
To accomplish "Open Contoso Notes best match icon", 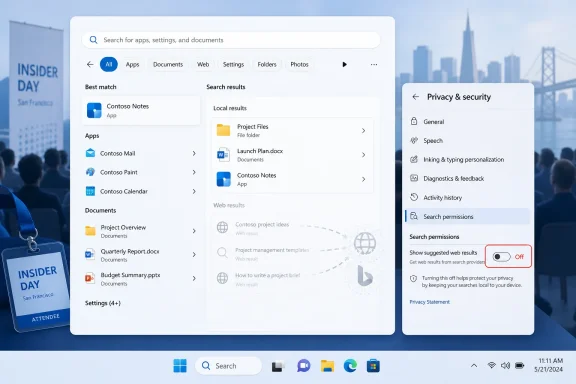I will point(94,110).
